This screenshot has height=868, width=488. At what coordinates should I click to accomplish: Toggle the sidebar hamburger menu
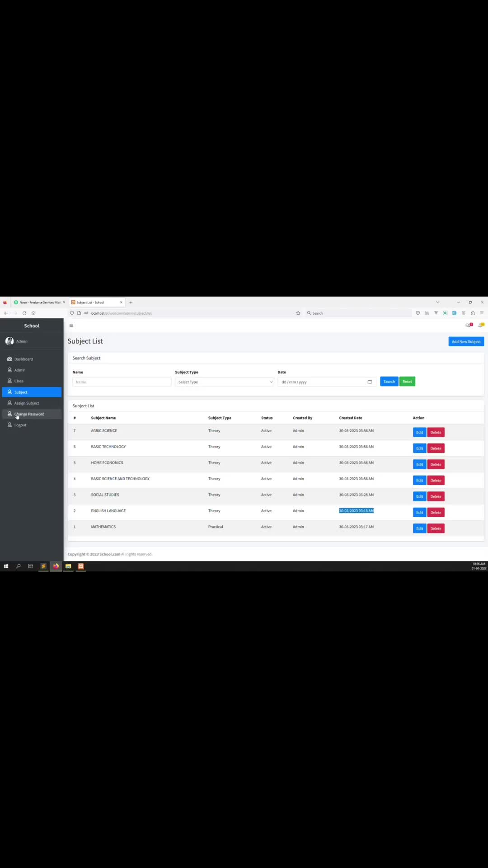[x=71, y=325]
